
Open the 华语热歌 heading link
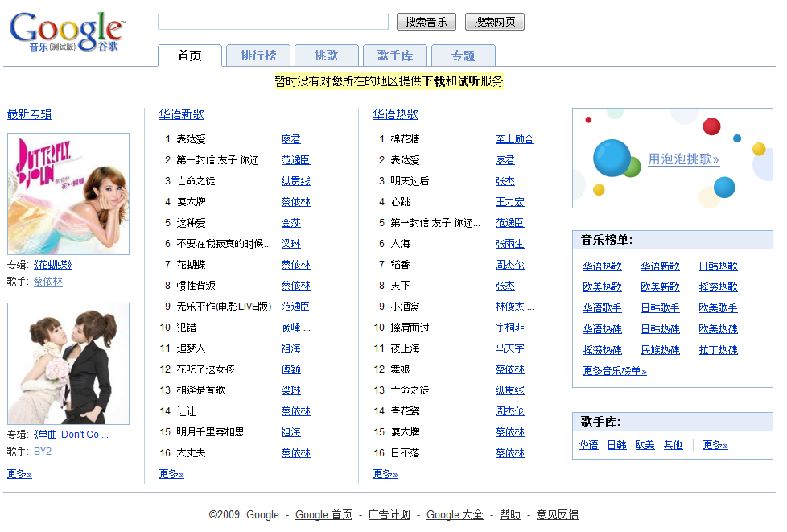tap(395, 114)
